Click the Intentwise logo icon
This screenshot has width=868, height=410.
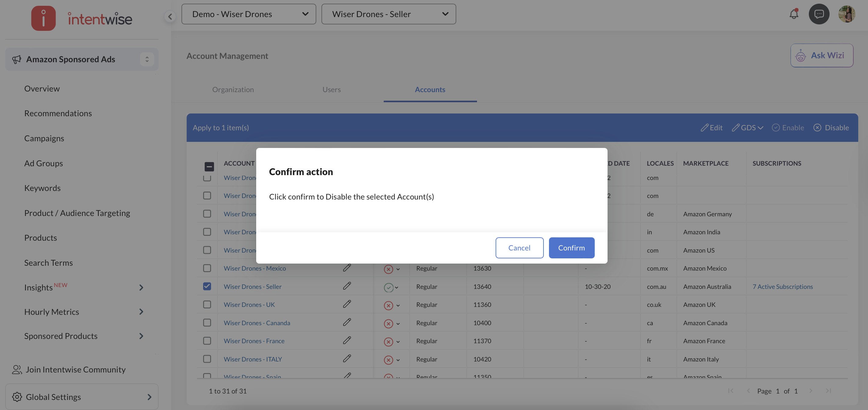click(44, 18)
